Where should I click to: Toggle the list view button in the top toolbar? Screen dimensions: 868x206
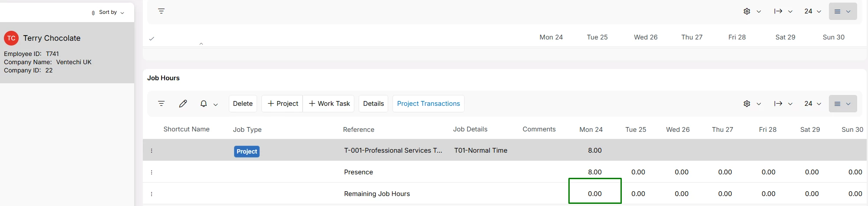[x=842, y=11]
